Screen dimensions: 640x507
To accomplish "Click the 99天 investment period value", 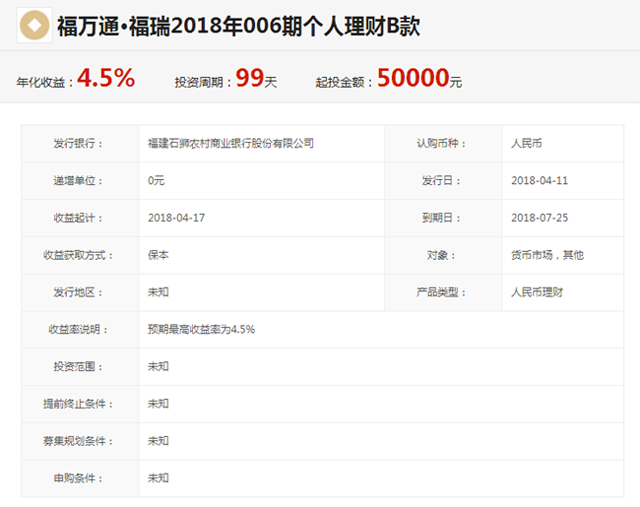I will pyautogui.click(x=256, y=78).
